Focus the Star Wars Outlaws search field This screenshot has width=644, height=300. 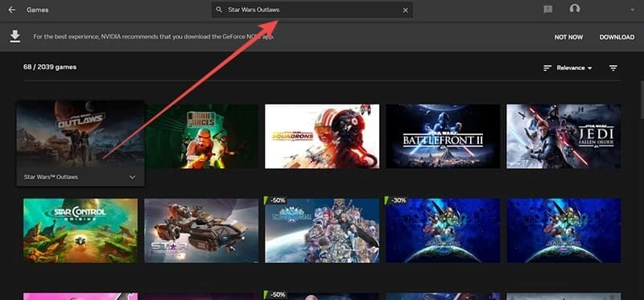[x=312, y=10]
